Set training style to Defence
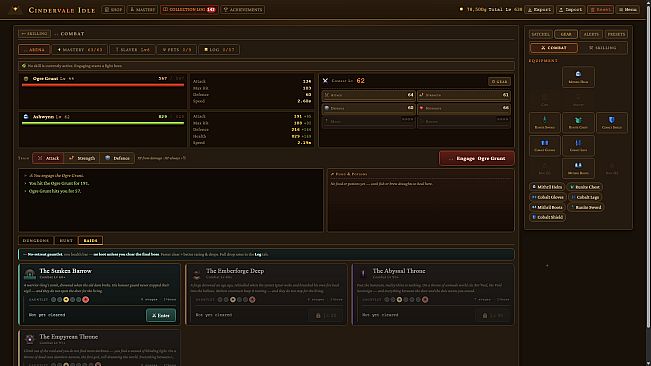This screenshot has height=366, width=651. (x=117, y=158)
